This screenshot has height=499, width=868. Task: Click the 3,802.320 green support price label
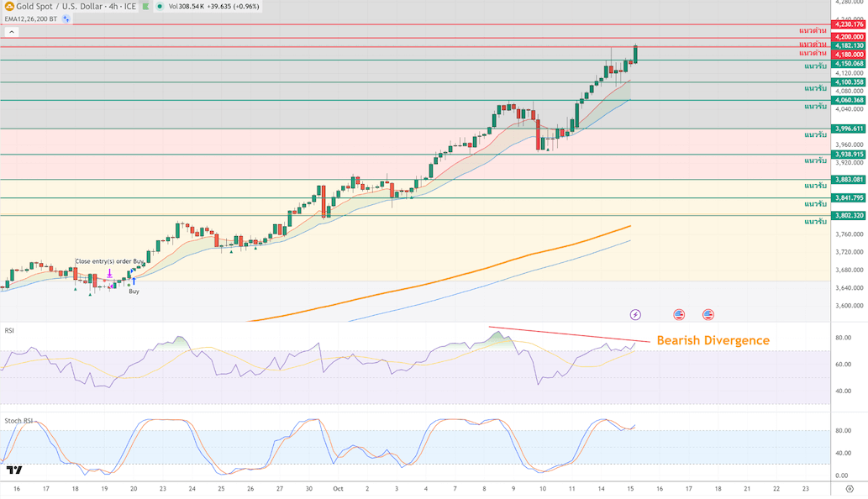pyautogui.click(x=849, y=215)
